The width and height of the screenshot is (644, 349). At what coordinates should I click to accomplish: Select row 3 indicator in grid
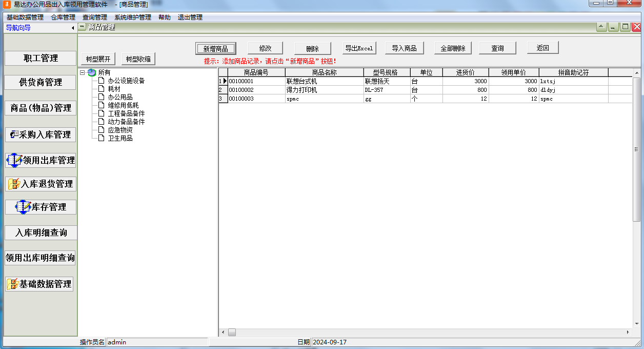click(223, 99)
